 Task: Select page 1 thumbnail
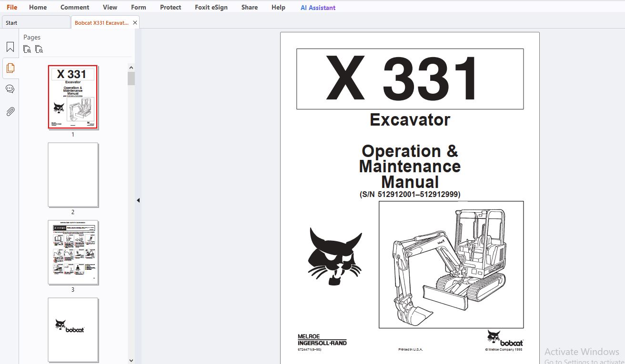[x=73, y=97]
